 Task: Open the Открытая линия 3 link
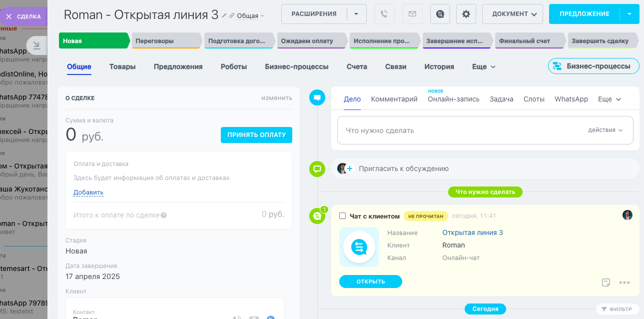[473, 232]
